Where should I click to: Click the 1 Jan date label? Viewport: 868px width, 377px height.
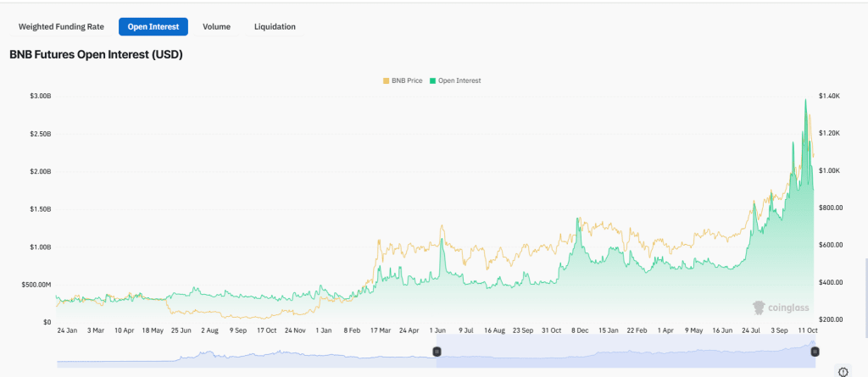coord(323,330)
